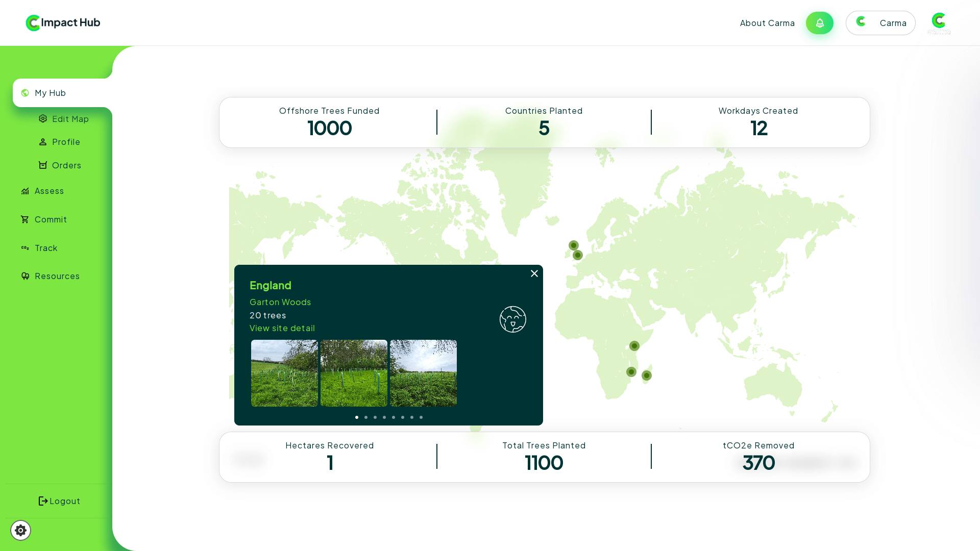Viewport: 980px width, 551px height.
Task: Click the Commit cart icon
Action: click(x=24, y=219)
